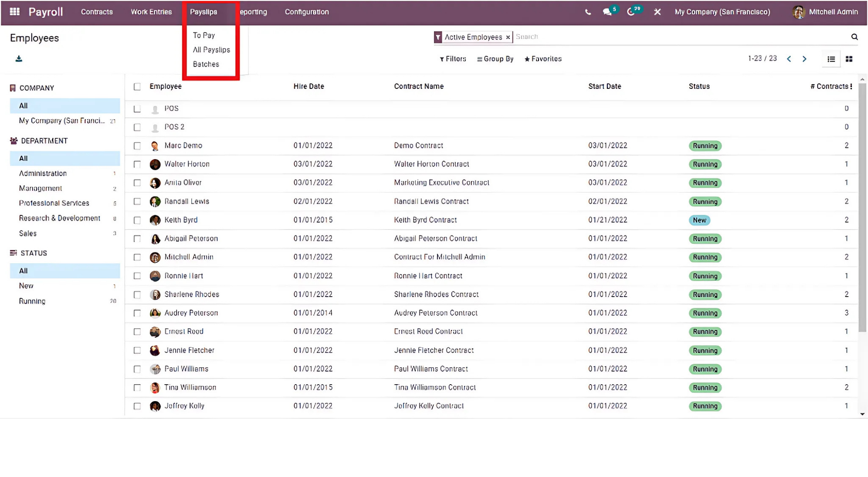Click the phone call icon
The image size is (868, 477).
(588, 12)
